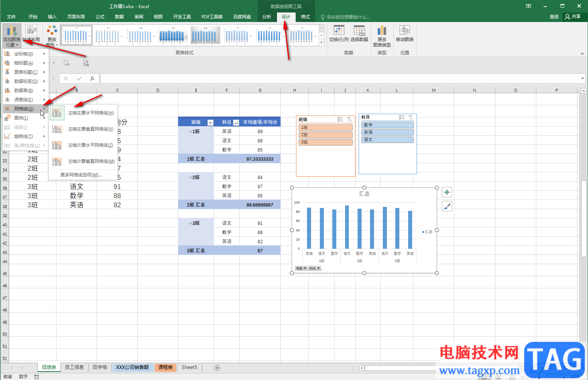
Task: Collapse the ribbon with the arrow
Action: [x=582, y=54]
